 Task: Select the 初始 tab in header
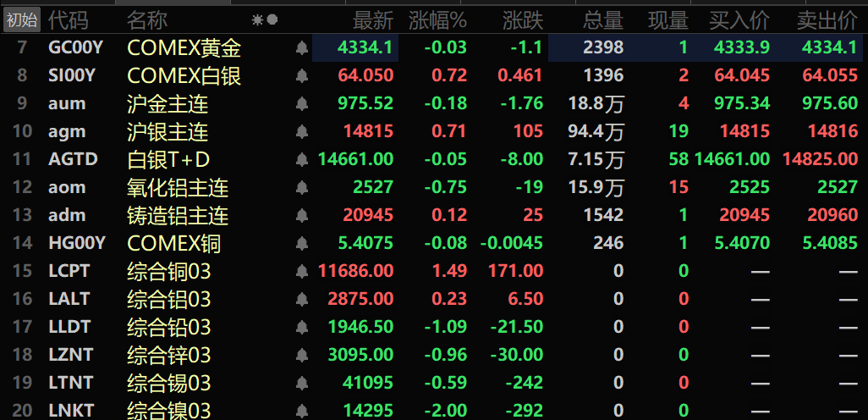click(21, 19)
